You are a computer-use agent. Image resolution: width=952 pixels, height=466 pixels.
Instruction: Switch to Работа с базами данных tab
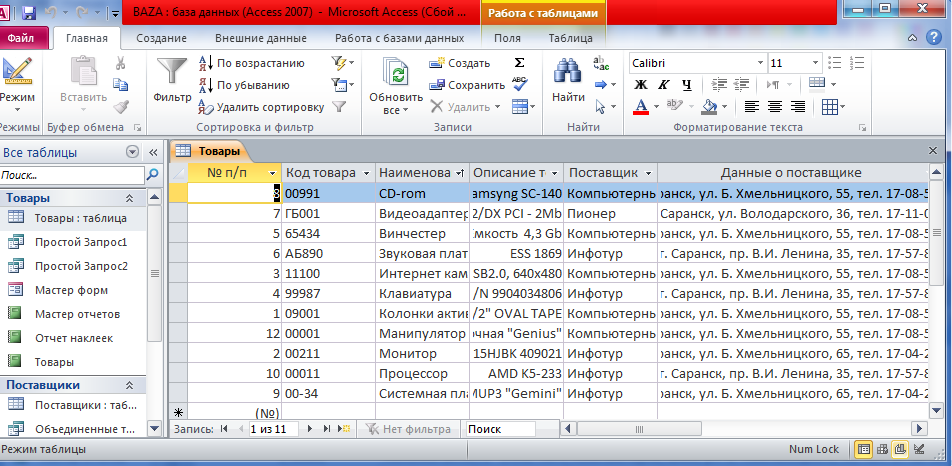400,38
